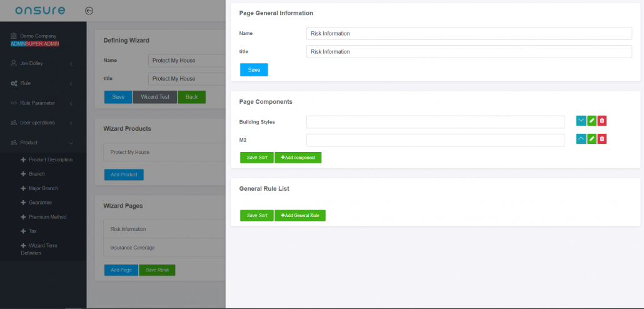Collapse the sidebar using the back arrow icon
This screenshot has width=644, height=309.
pyautogui.click(x=89, y=11)
